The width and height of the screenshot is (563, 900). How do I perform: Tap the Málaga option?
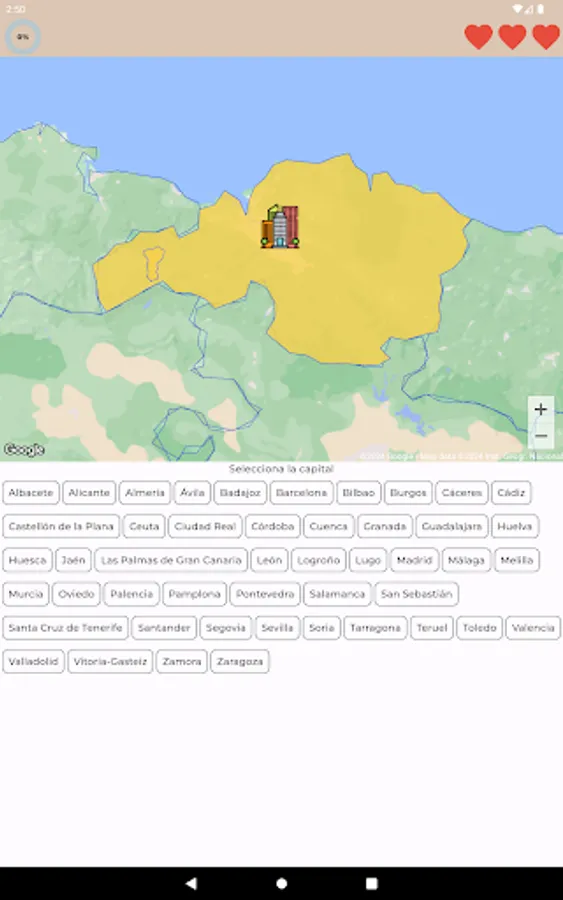(x=466, y=560)
